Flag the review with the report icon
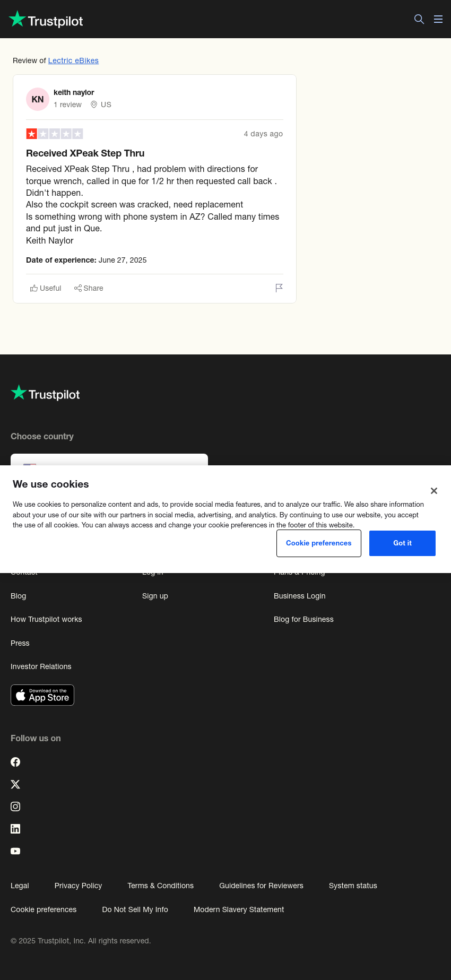The height and width of the screenshot is (980, 451). 279,288
